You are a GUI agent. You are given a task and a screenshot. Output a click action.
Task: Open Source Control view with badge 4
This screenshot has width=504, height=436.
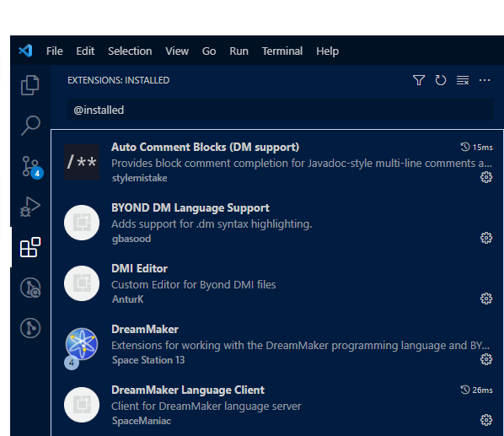pos(32,166)
